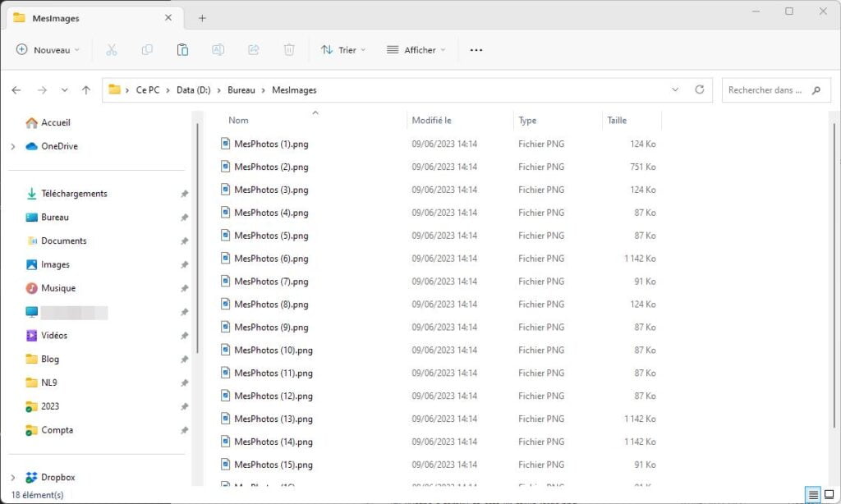Select the Rename icon

tap(218, 49)
